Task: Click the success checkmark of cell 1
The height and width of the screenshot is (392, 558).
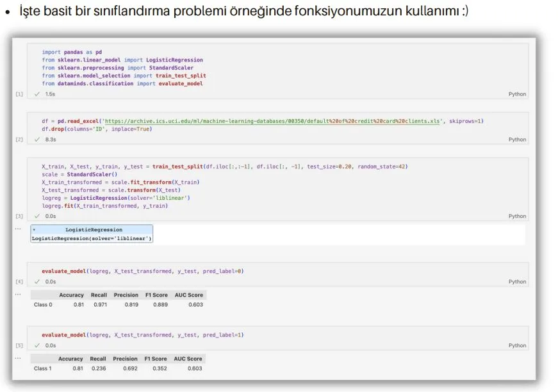Action: pos(37,94)
